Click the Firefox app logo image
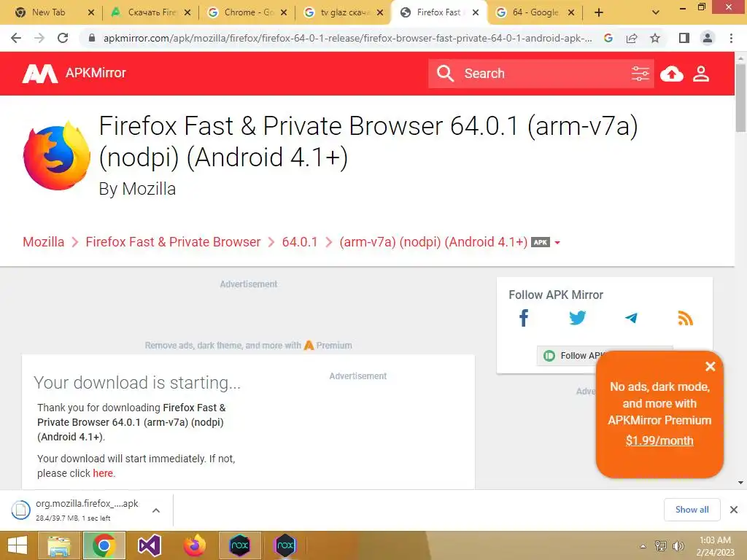The image size is (747, 560). tap(56, 156)
